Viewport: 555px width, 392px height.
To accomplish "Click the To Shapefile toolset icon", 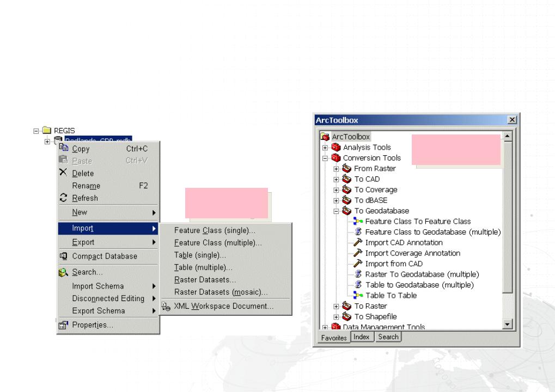I will click(347, 317).
